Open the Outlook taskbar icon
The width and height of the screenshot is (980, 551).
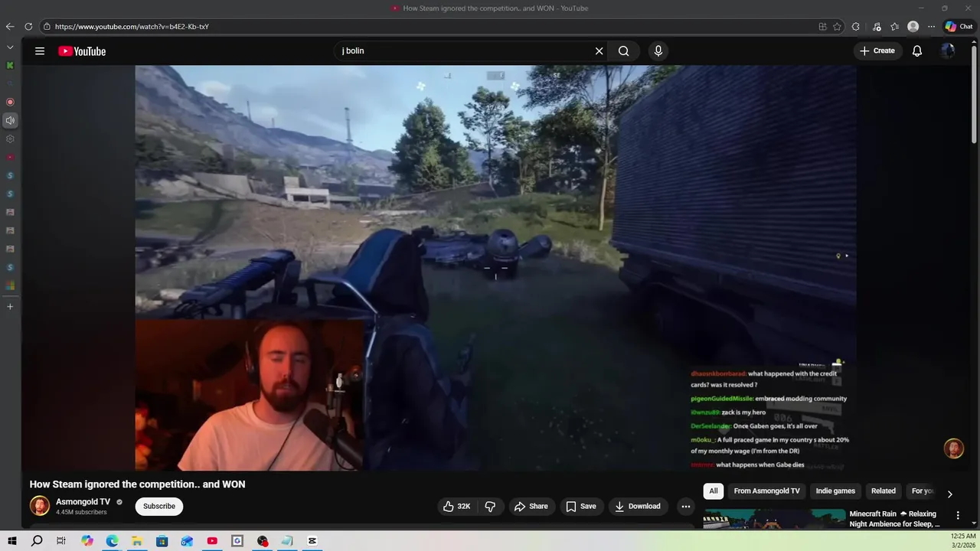(x=187, y=541)
